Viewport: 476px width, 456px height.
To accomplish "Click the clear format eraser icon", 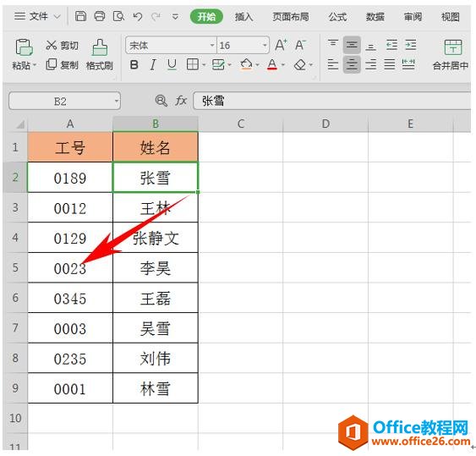I will click(x=300, y=64).
